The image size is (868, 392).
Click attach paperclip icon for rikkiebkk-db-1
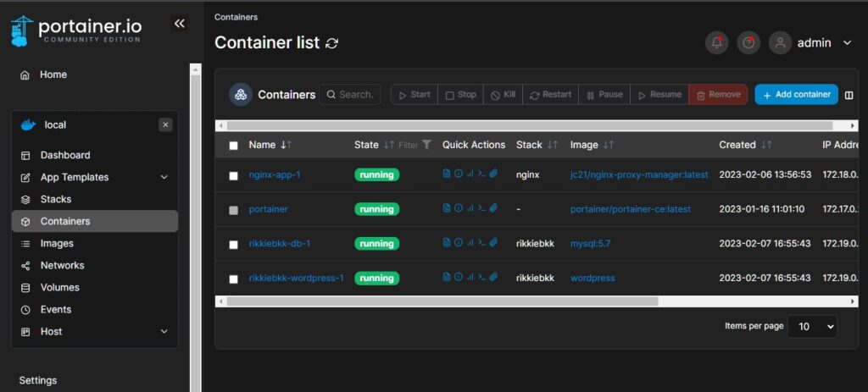click(493, 242)
